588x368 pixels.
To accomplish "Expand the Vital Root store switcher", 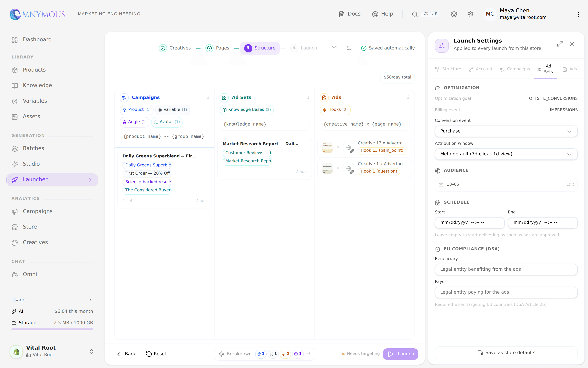I will 91,351.
